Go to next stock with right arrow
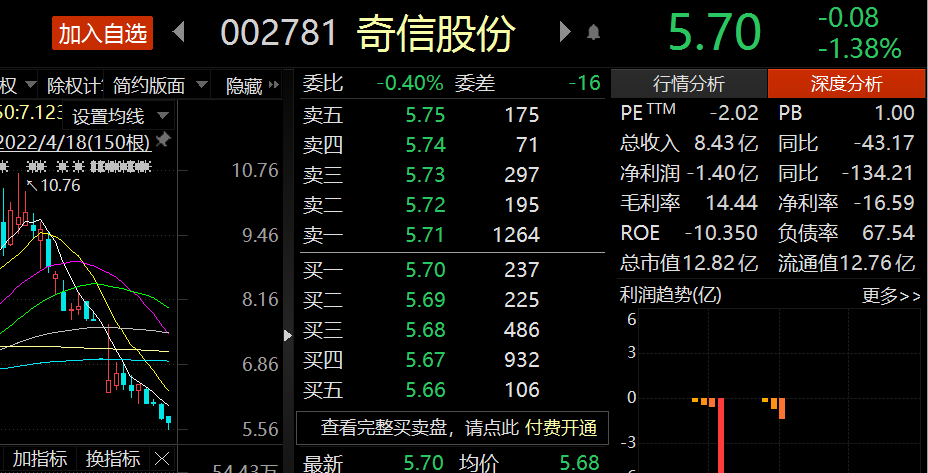This screenshot has width=928, height=473. (x=565, y=31)
